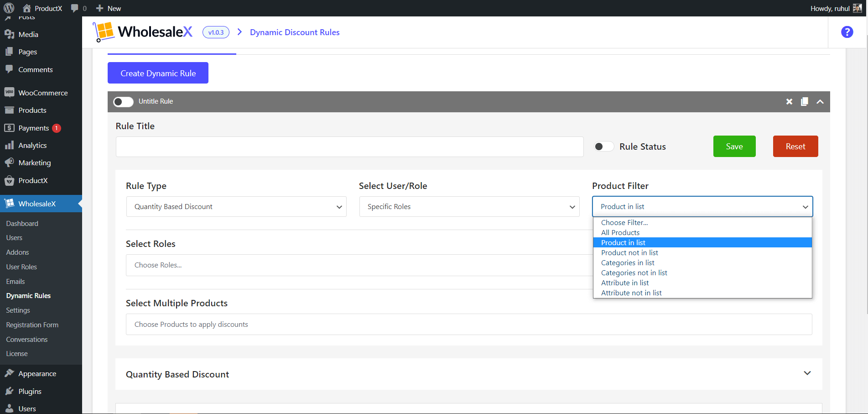Open the ProductX site home icon

tap(27, 8)
